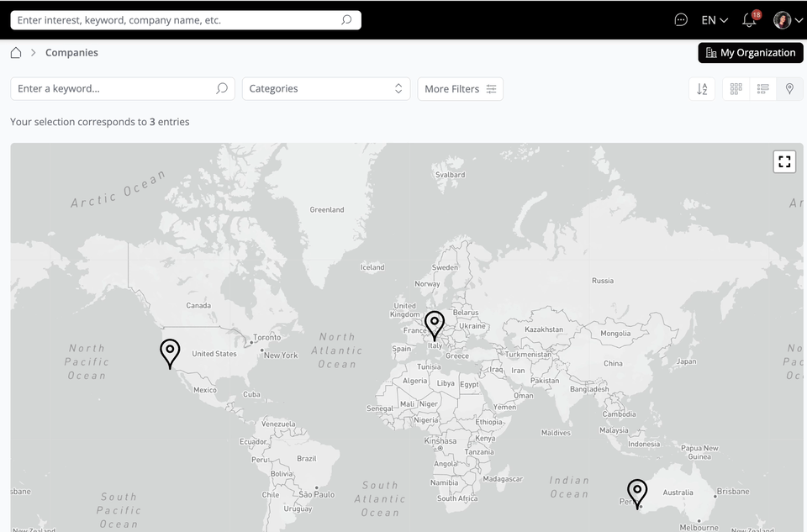Open the notifications bell
807x532 pixels.
tap(749, 20)
